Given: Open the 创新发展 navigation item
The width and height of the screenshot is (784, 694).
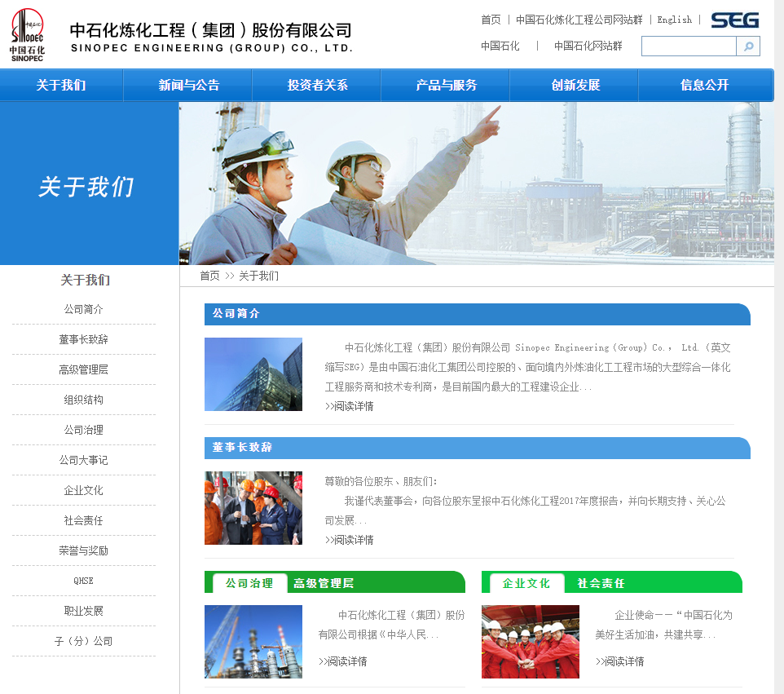Looking at the screenshot, I should (575, 86).
